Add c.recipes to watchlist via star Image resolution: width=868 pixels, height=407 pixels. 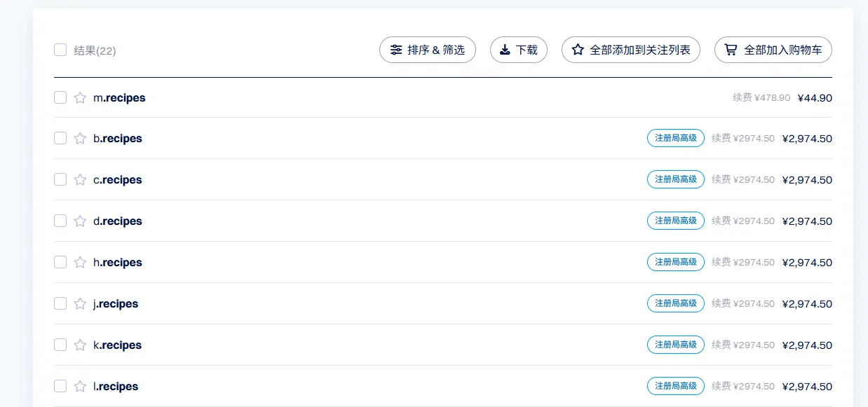coord(80,179)
